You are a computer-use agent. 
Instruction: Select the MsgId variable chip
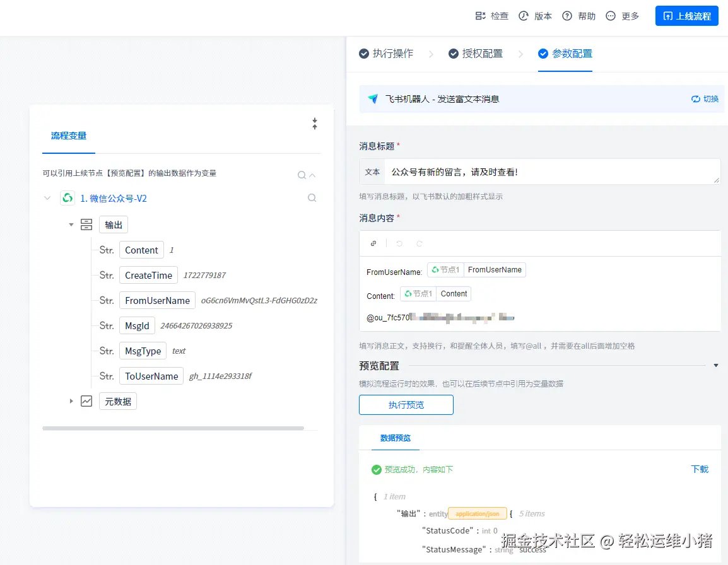[x=137, y=325]
